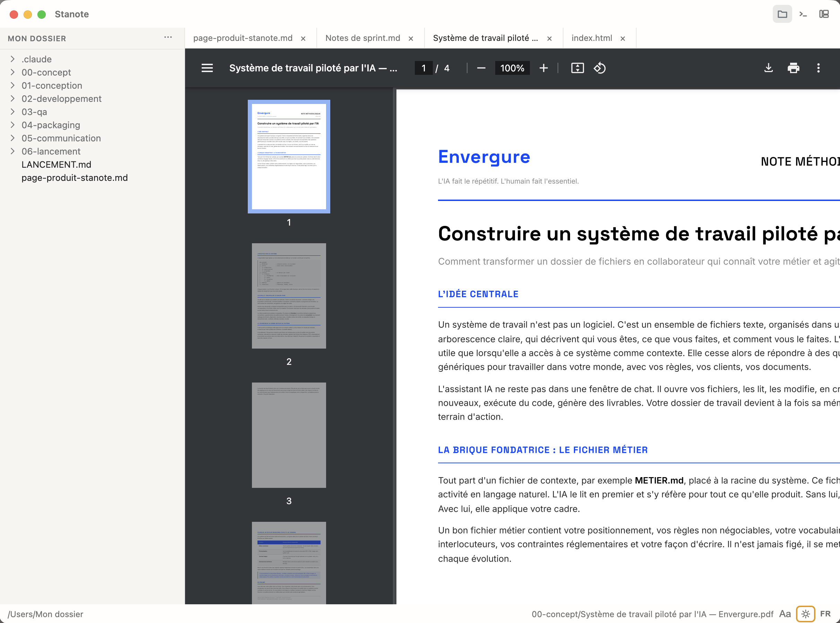Close the page-produit-stanote.md tab

[303, 38]
